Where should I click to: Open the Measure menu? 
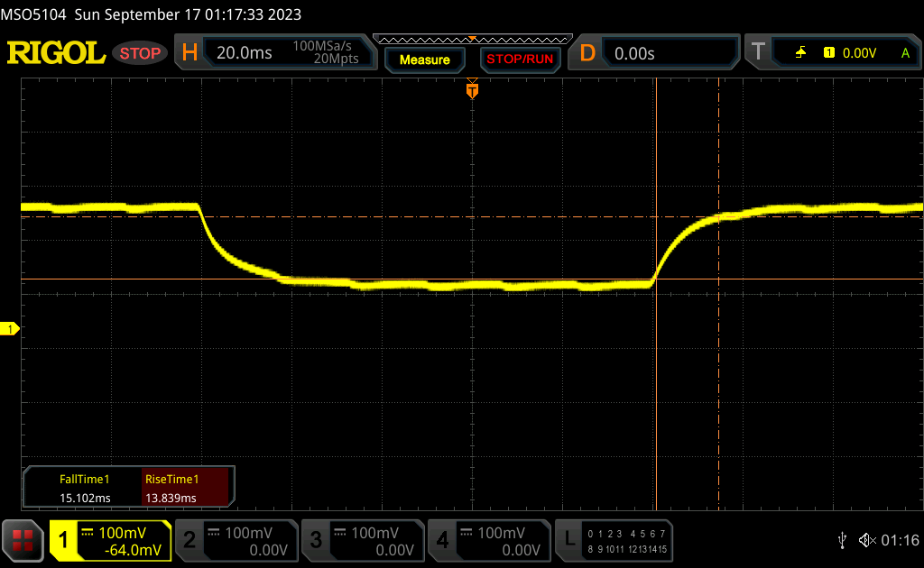click(x=424, y=60)
